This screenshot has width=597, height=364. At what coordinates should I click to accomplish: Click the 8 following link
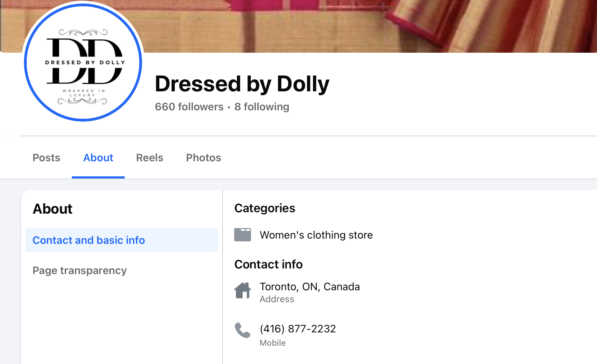tap(262, 107)
